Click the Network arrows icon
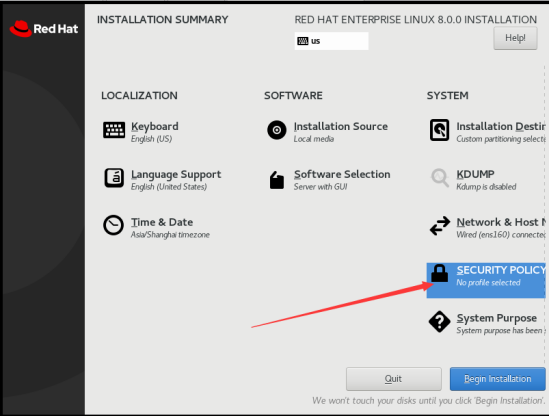 coord(440,226)
